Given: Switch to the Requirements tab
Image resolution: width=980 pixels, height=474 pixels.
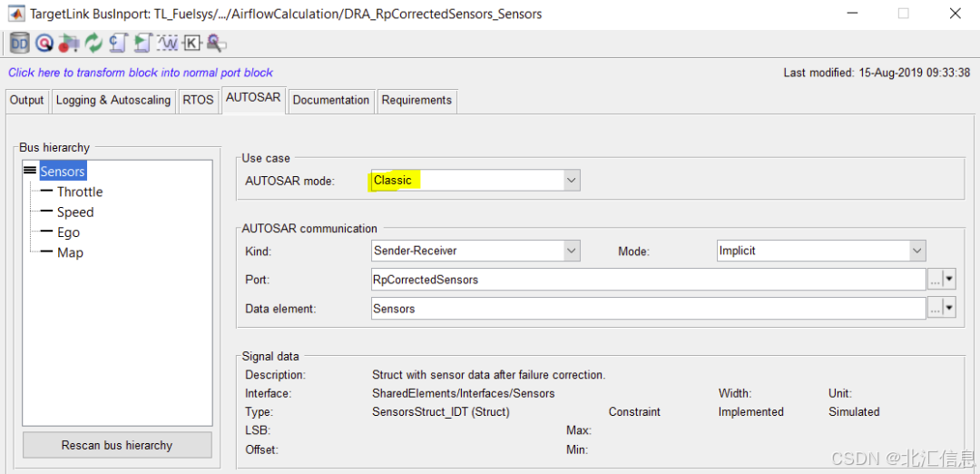Looking at the screenshot, I should coord(416,101).
